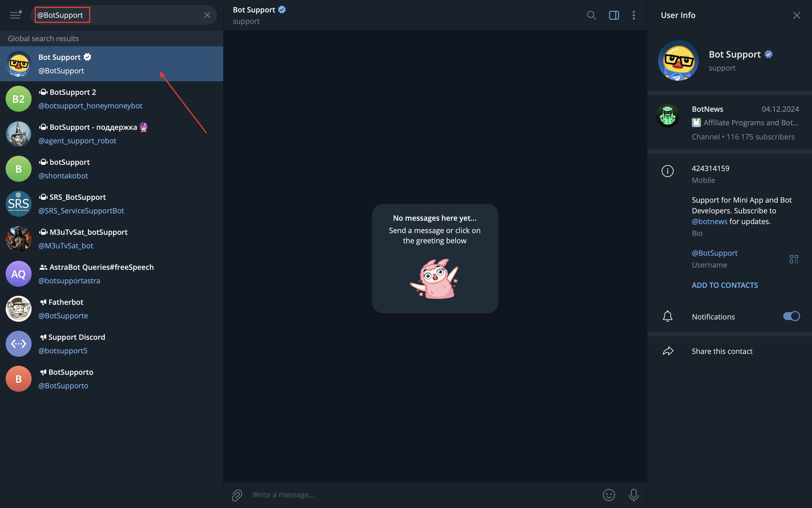Click @agent_support_robot username
This screenshot has height=508, width=812.
[77, 141]
